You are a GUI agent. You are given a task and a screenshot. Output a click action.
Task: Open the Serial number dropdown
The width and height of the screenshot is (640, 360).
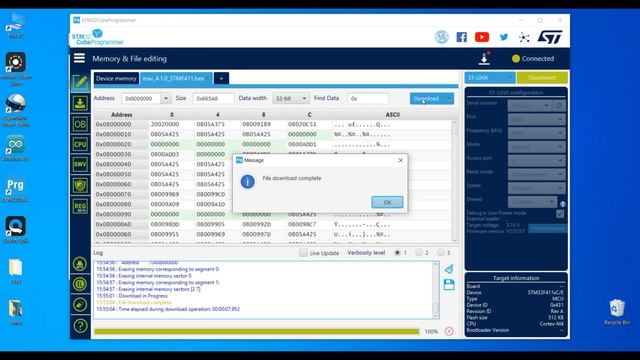(529, 106)
